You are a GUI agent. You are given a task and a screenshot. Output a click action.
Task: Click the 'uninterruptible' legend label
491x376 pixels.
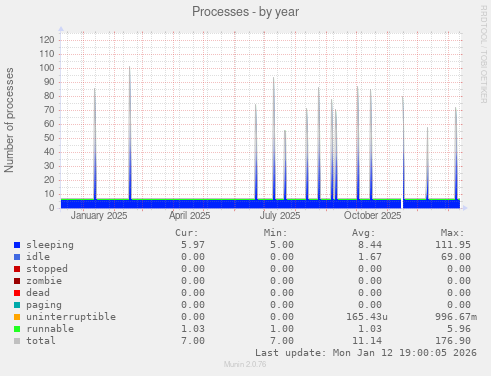click(x=71, y=317)
